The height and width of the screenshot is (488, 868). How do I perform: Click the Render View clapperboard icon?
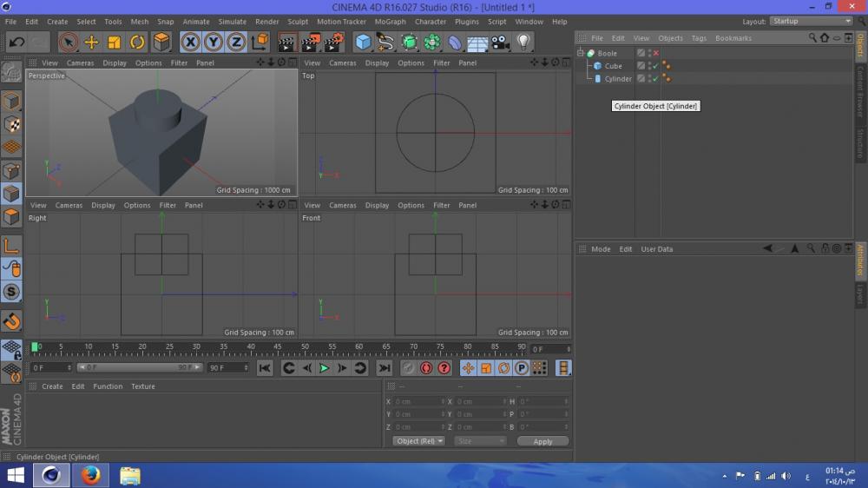(286, 42)
